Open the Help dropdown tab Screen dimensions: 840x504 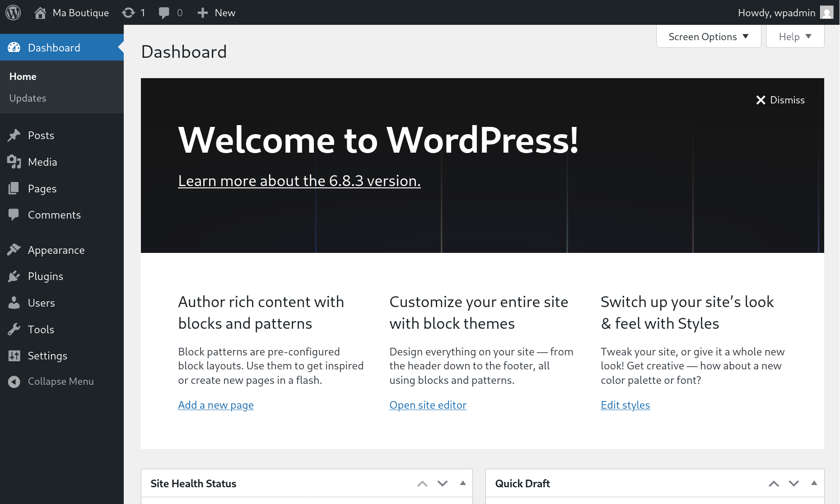click(795, 37)
